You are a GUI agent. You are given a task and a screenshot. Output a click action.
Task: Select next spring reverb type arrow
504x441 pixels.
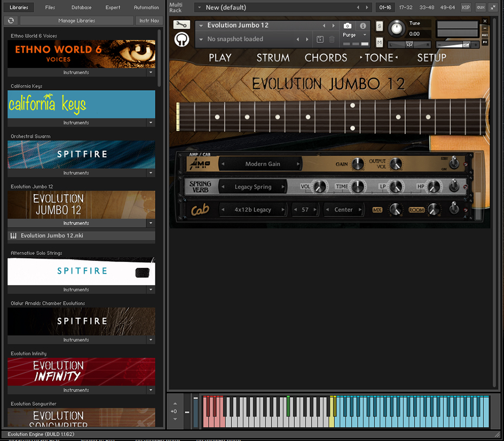point(283,187)
